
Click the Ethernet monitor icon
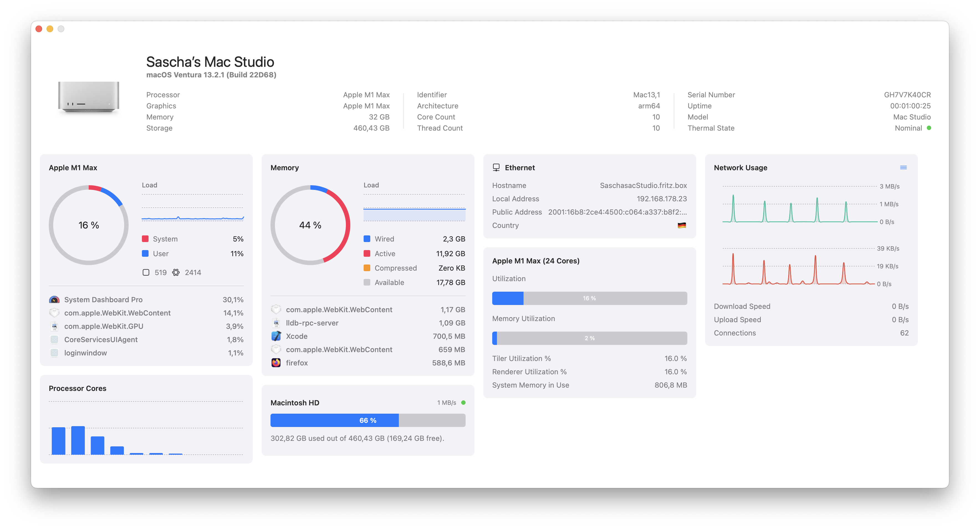[x=496, y=167]
